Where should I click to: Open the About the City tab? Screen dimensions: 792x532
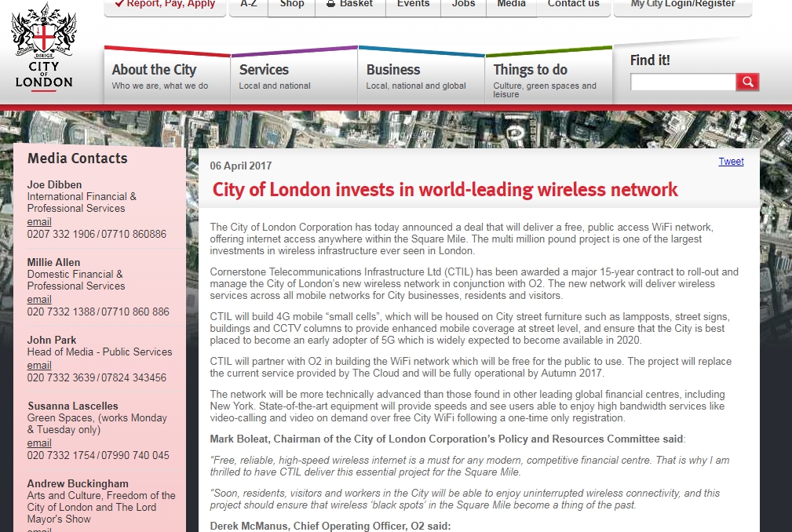tap(167, 77)
